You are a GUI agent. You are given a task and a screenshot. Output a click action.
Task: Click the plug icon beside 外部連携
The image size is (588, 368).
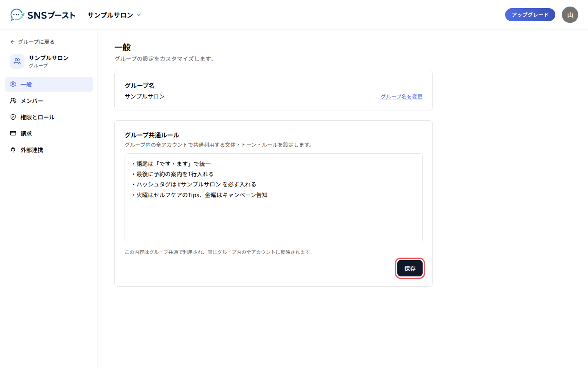tap(13, 150)
